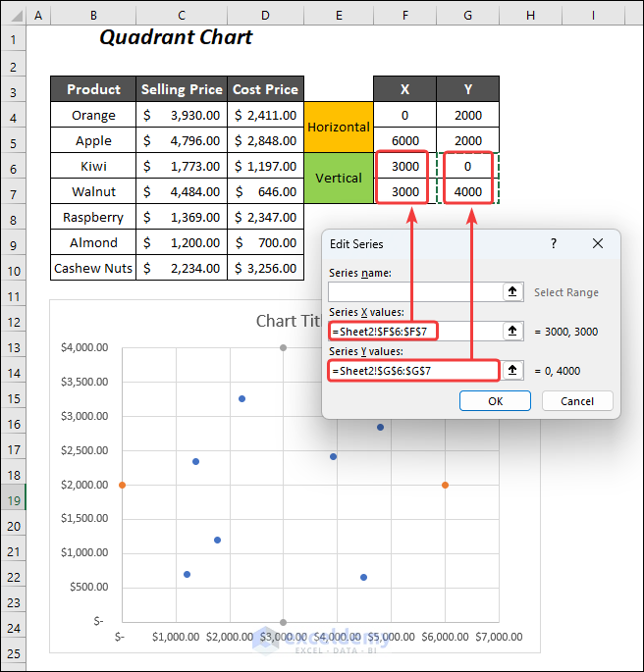Image resolution: width=644 pixels, height=672 pixels.
Task: Click the 3,256.00 cost price cell
Action: point(265,268)
